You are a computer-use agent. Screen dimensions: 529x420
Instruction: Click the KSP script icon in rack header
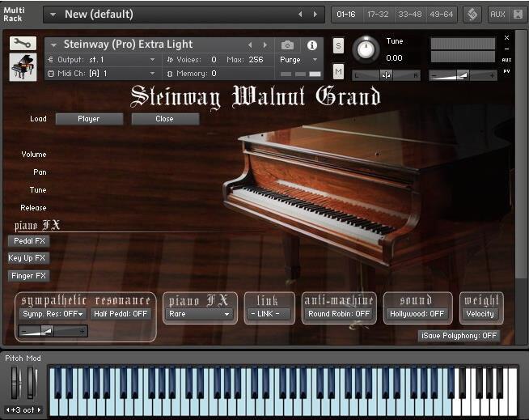[472, 15]
